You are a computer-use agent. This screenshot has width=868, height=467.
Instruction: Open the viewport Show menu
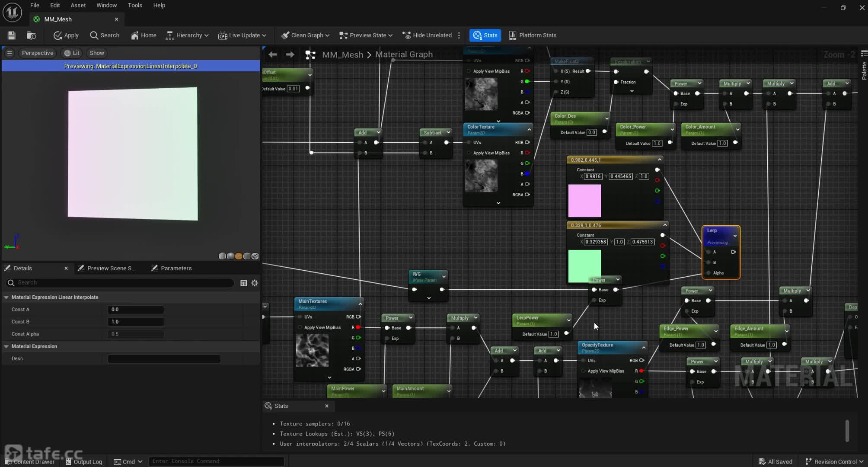click(x=97, y=53)
